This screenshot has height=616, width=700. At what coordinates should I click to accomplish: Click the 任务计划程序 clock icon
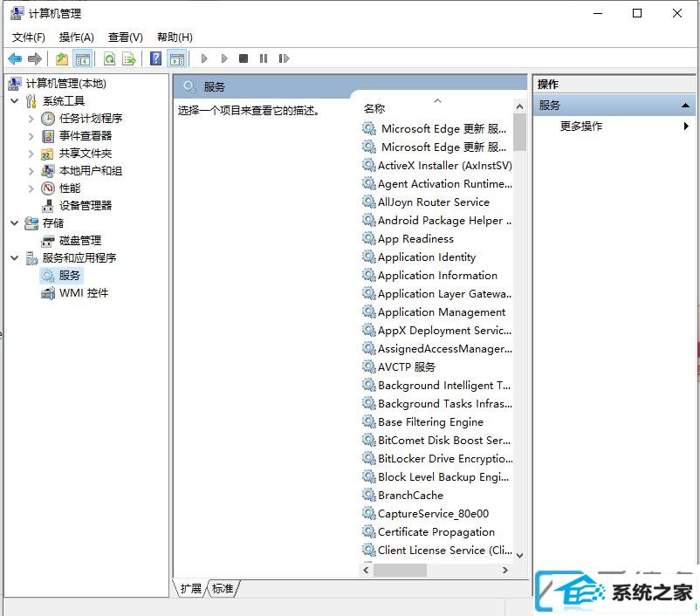point(48,119)
